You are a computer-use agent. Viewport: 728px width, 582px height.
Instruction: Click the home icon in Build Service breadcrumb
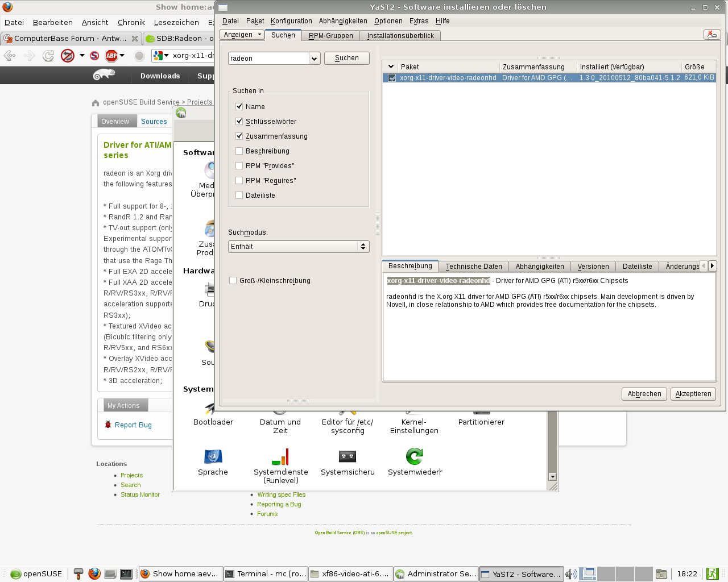click(x=96, y=102)
